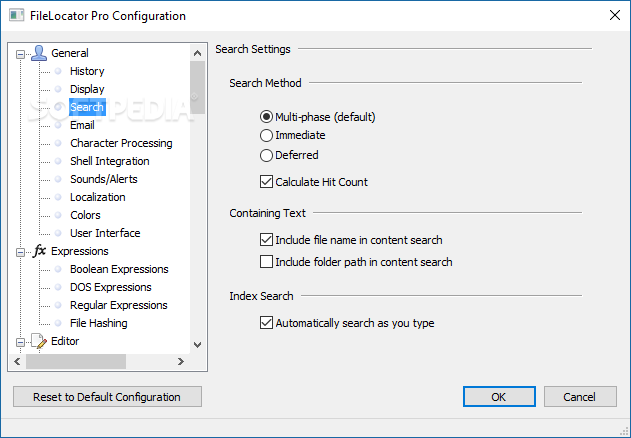
Task: Open User Interface settings
Action: (105, 233)
